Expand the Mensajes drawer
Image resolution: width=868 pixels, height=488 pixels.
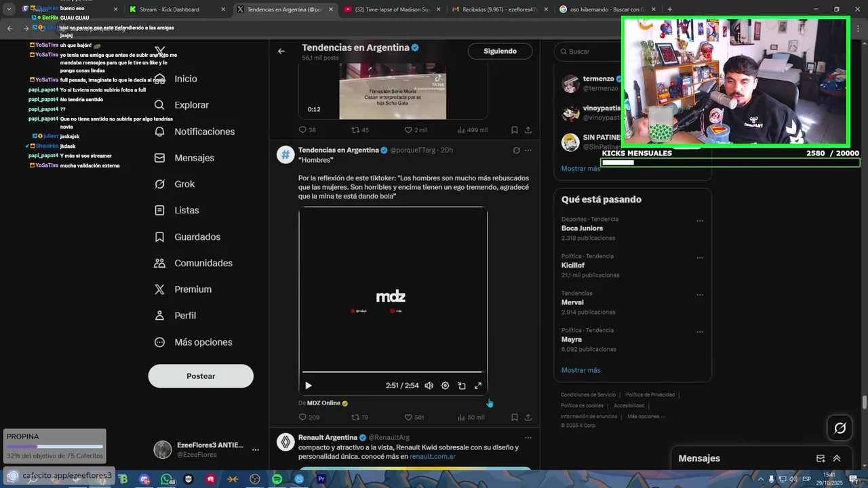[x=837, y=459]
